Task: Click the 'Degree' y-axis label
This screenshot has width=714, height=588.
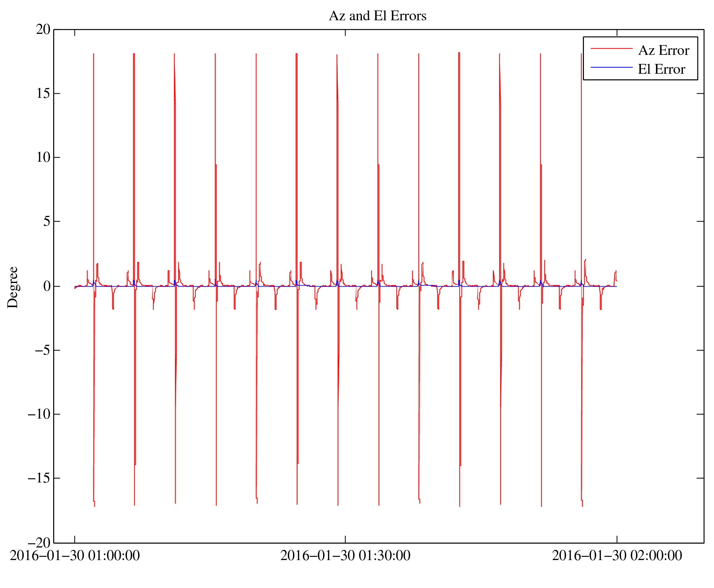Action: pyautogui.click(x=13, y=287)
